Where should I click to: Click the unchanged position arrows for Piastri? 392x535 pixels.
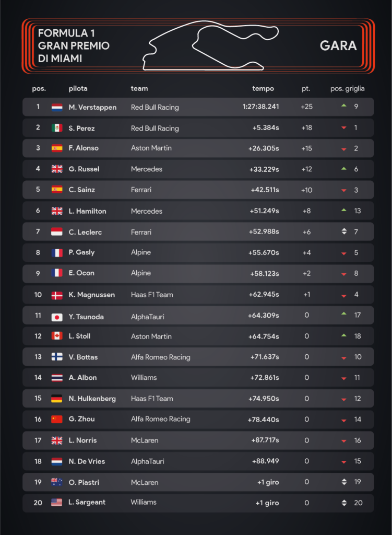tap(344, 482)
